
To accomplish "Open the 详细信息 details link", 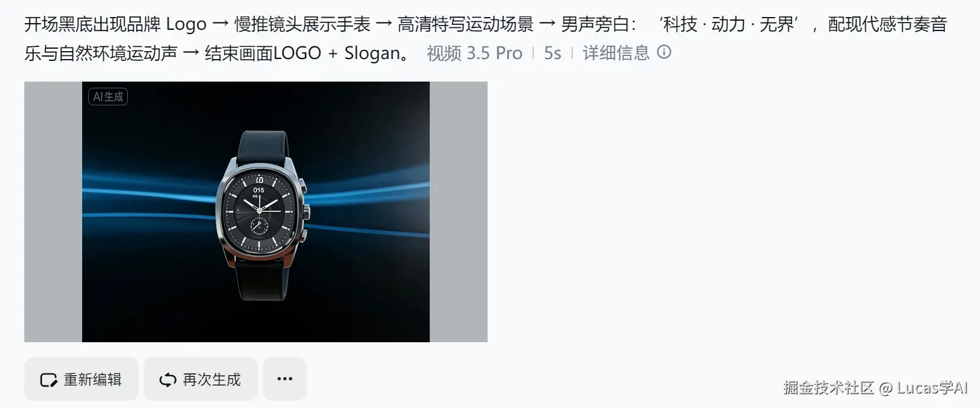I will tap(616, 53).
